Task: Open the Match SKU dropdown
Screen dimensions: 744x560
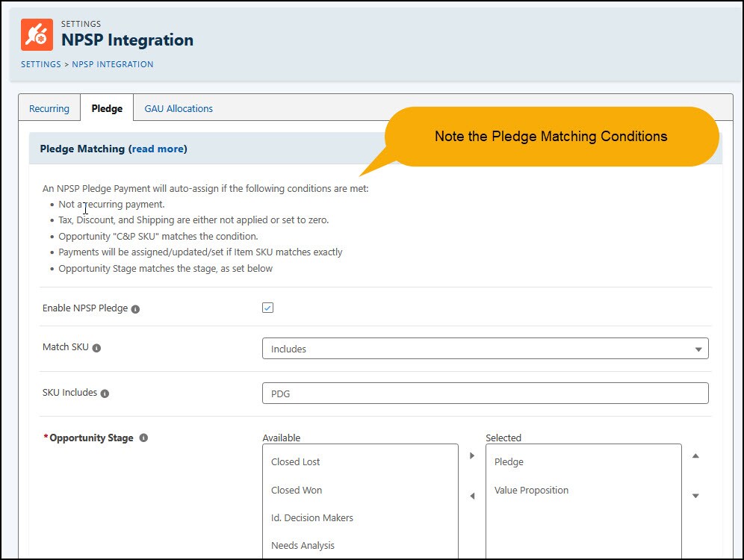Action: pyautogui.click(x=485, y=349)
